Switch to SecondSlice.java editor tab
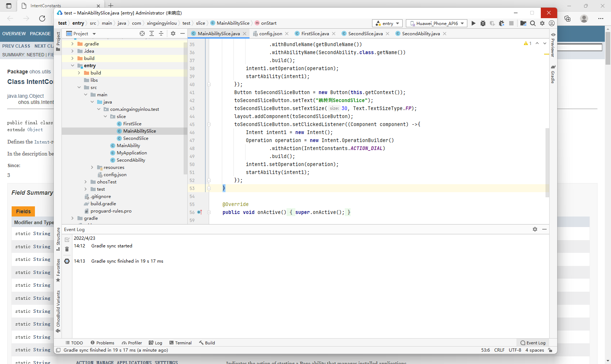This screenshot has width=611, height=364. point(365,33)
